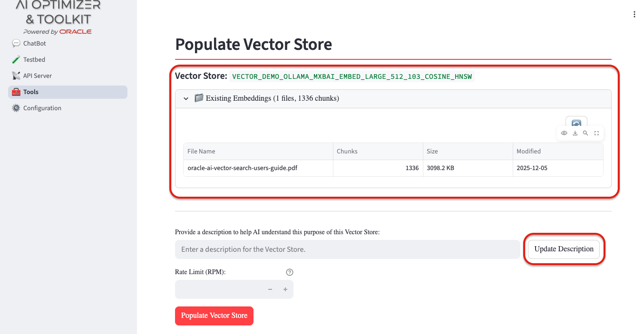
Task: Open the Rate Limit help tooltip icon
Action: (x=290, y=272)
